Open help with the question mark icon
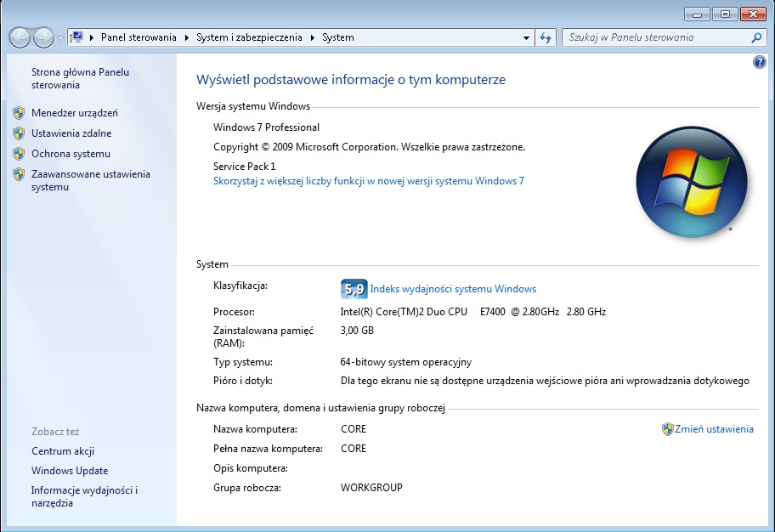This screenshot has height=532, width=775. pyautogui.click(x=759, y=62)
